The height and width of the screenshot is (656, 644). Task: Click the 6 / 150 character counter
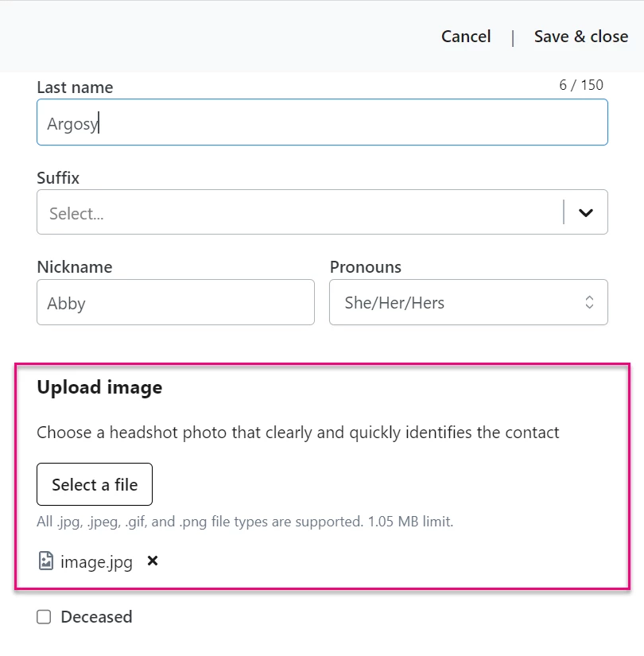[x=582, y=84]
